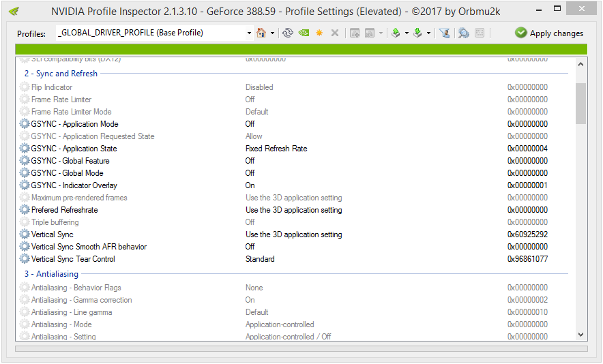Select 'GSYNC - Application Requested State' setting

tap(93, 136)
